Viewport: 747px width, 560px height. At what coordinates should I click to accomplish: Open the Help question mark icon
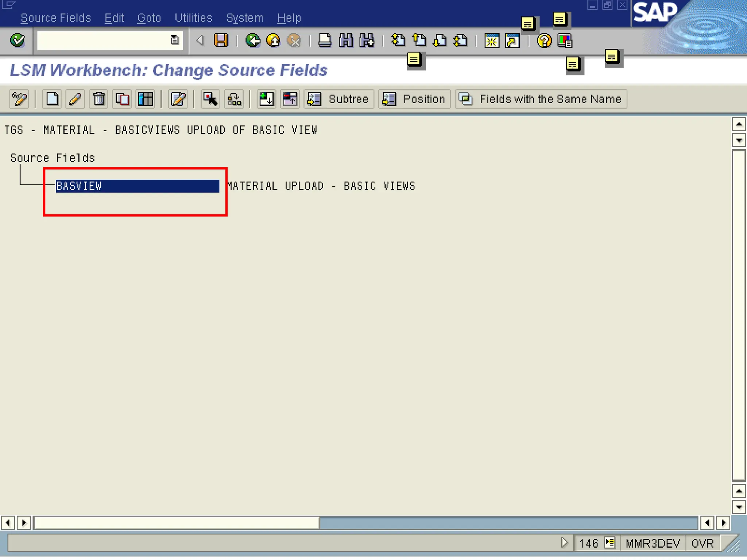coord(544,41)
